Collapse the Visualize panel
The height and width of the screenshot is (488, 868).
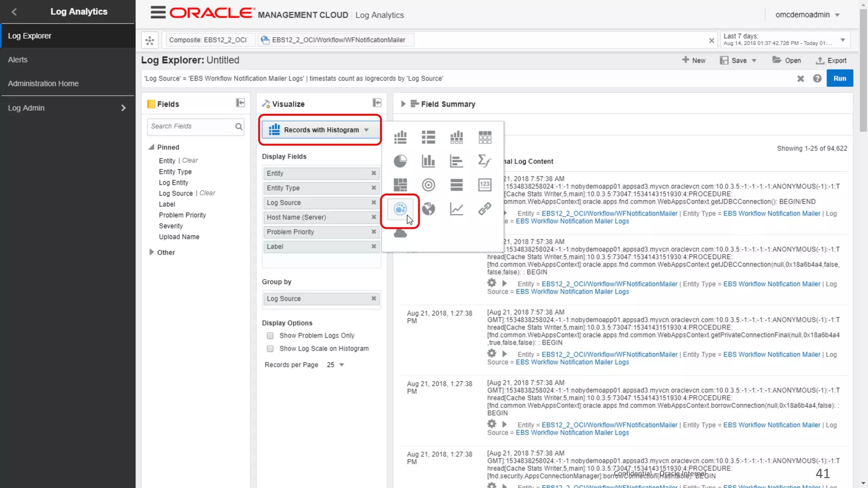click(x=377, y=103)
